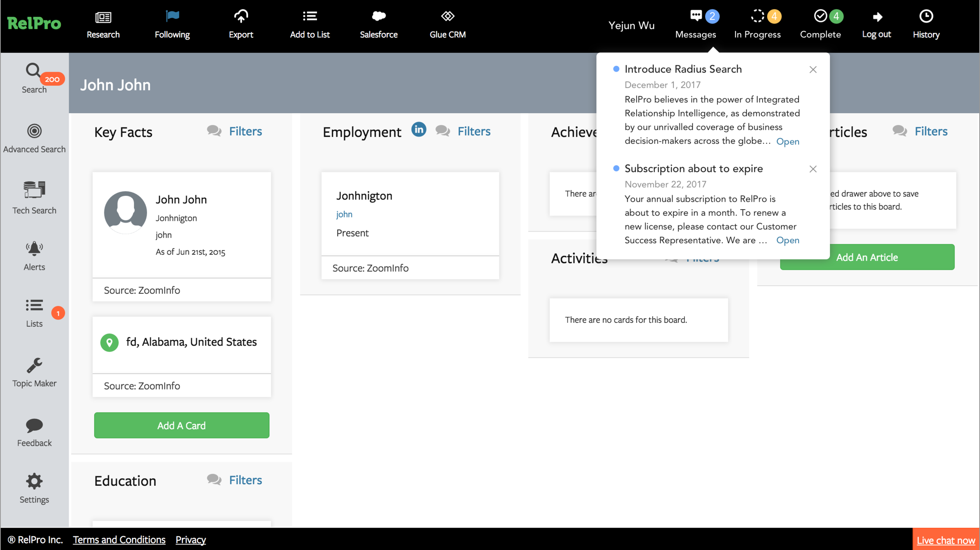This screenshot has width=980, height=550.
Task: Open Feedback in the sidebar
Action: coord(34,433)
